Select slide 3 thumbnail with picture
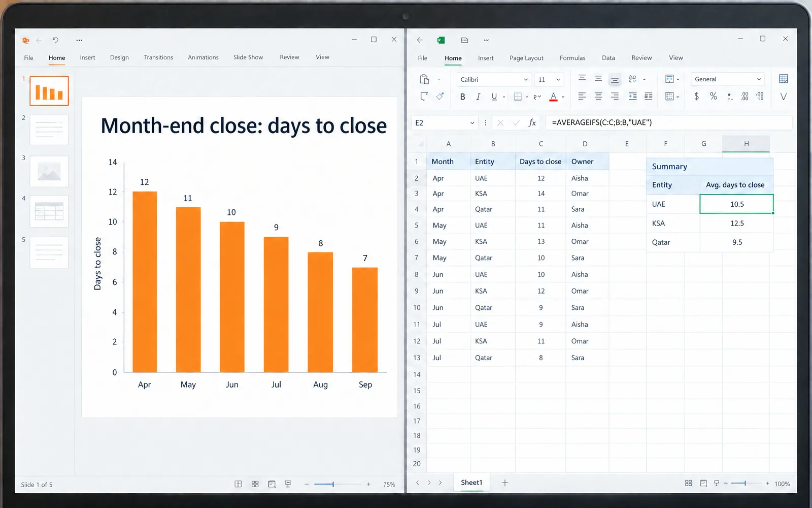 tap(49, 171)
